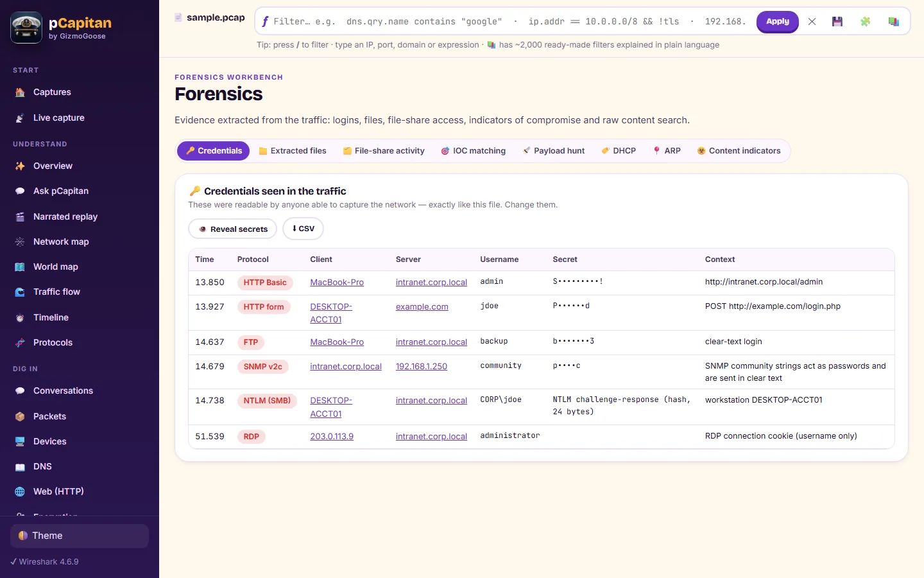Start Live capture from the sidebar
Screen dimensions: 924x578
tap(80, 118)
